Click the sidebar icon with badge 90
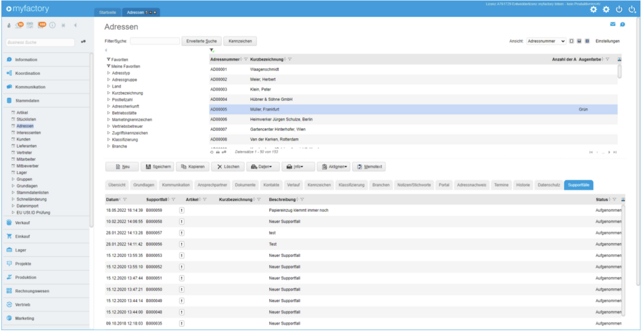644x333 pixels. click(19, 25)
